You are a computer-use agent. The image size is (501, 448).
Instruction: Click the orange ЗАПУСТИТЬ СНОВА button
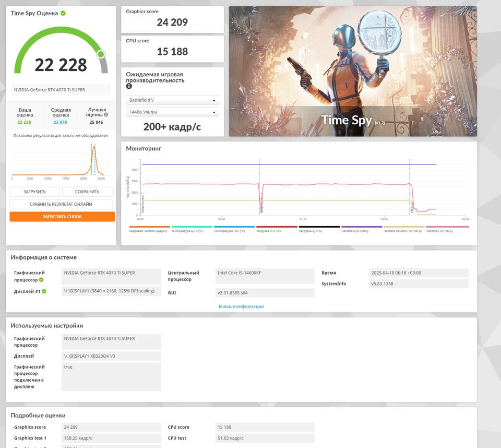click(62, 217)
